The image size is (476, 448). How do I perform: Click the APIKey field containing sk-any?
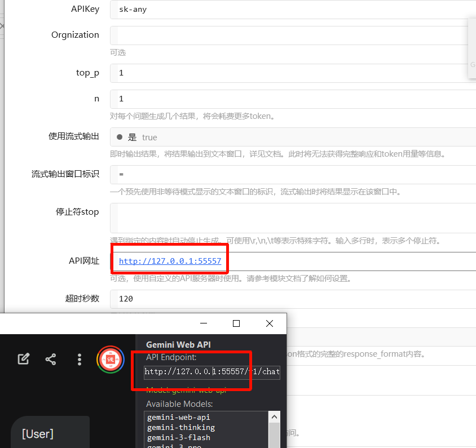293,10
